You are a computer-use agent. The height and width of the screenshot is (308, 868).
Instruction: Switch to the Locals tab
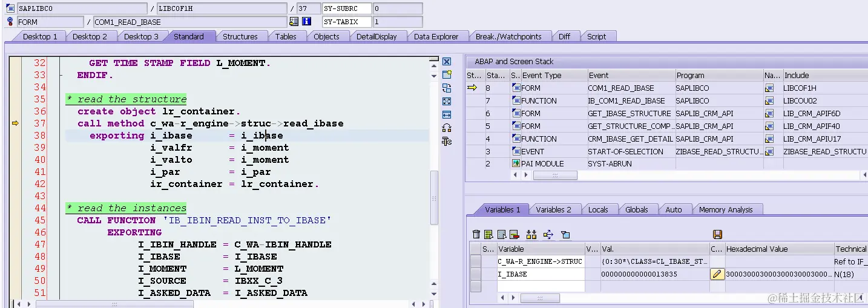[598, 209]
